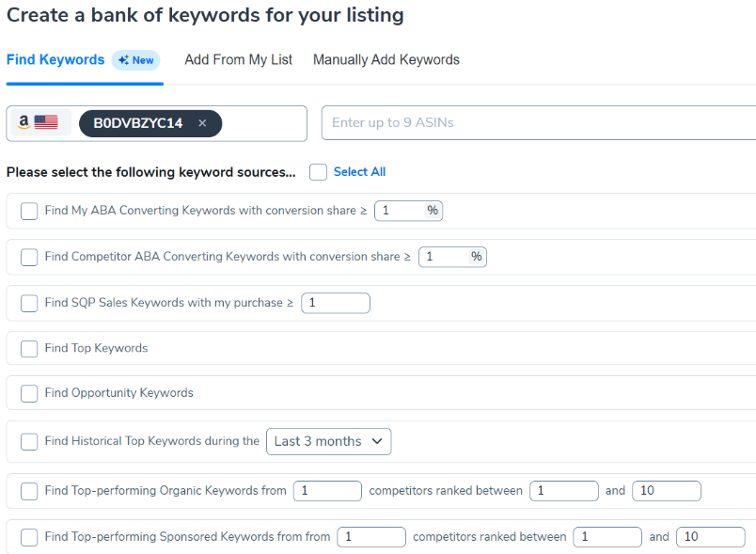Open the Amazon US marketplace selector
756x554 pixels.
click(x=39, y=122)
